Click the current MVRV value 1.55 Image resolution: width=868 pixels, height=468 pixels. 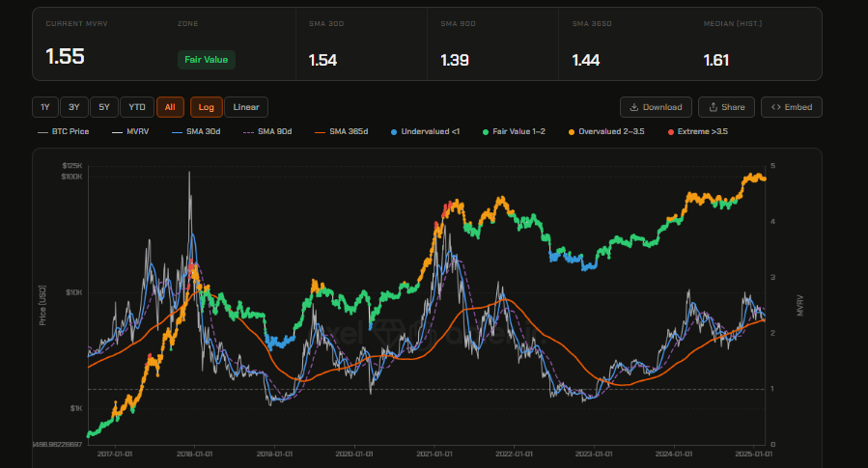[65, 56]
